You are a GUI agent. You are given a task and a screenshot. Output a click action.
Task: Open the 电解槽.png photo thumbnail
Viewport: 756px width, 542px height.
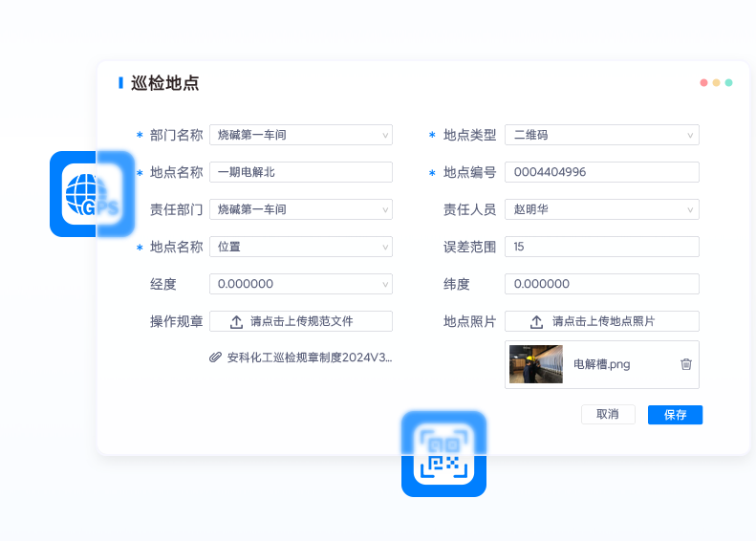click(x=535, y=364)
